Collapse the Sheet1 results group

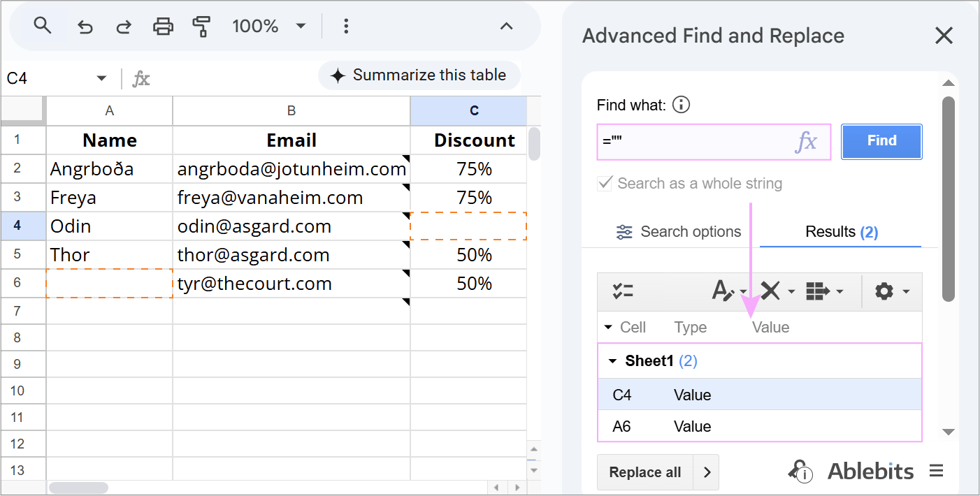pyautogui.click(x=613, y=361)
